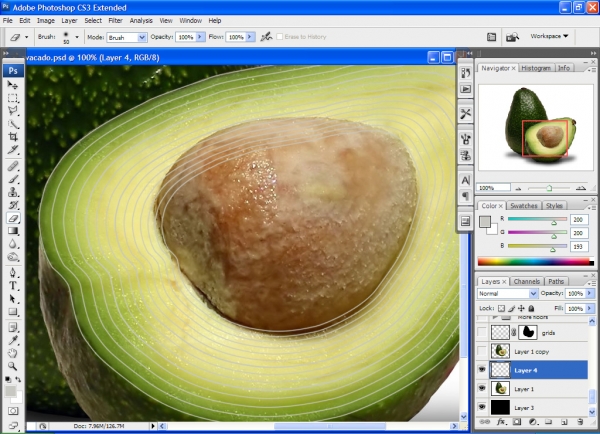Open the Workspace dropdown
The image size is (600, 434).
coord(549,36)
